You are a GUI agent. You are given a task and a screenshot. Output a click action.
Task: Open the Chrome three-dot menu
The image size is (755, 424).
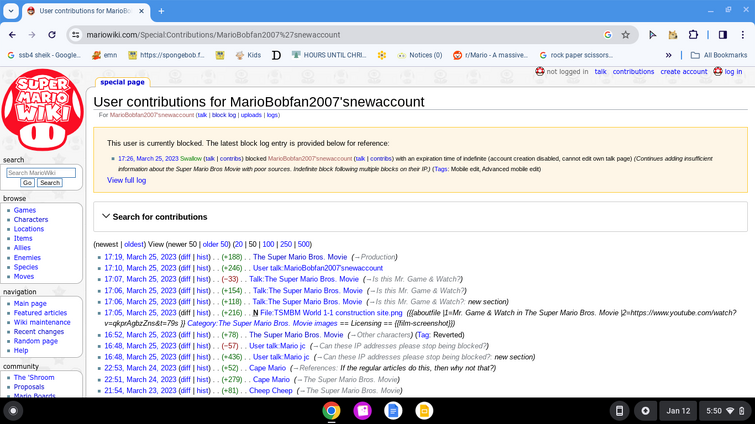[x=743, y=35]
